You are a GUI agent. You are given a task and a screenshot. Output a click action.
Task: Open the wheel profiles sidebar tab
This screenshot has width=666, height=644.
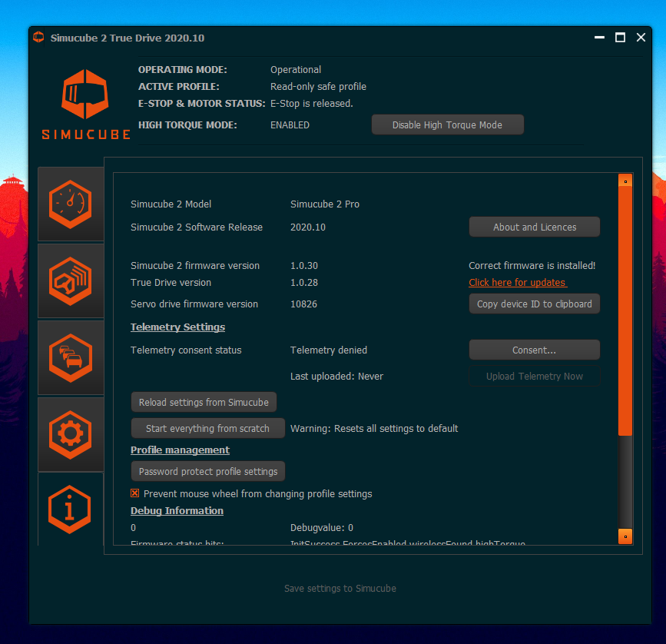[70, 281]
